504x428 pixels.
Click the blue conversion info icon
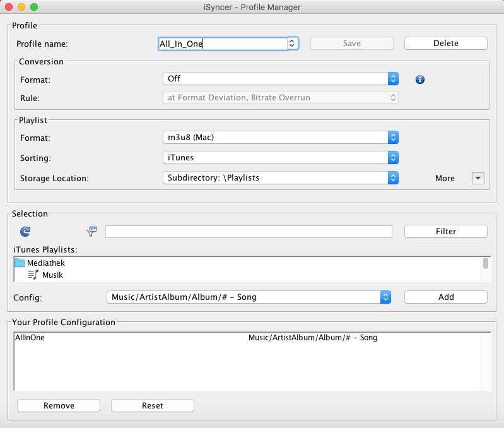pos(419,80)
